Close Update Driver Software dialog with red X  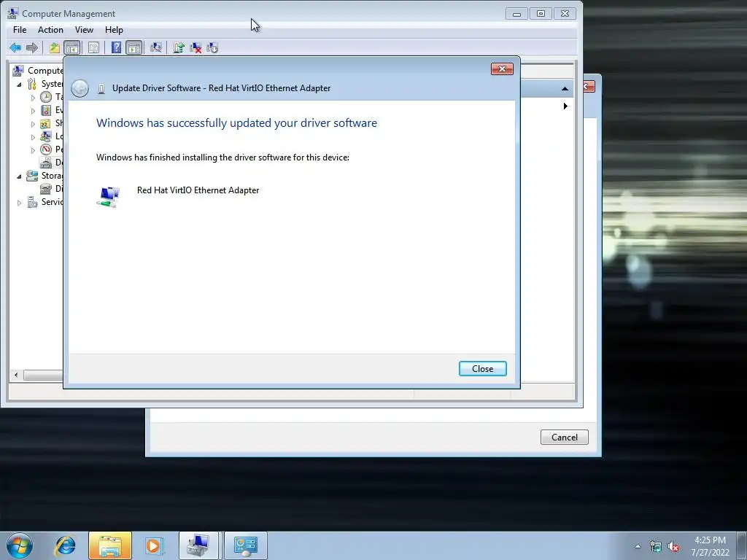(x=502, y=69)
